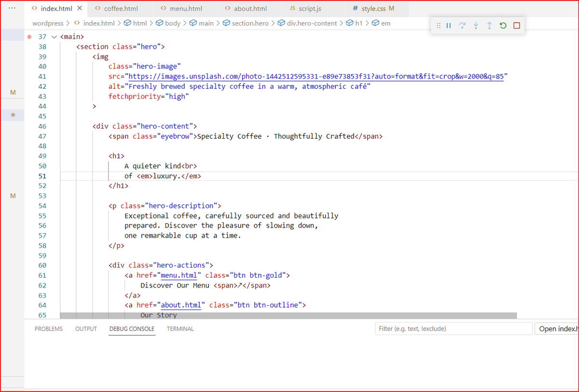Stop debugging with the red square

point(517,26)
